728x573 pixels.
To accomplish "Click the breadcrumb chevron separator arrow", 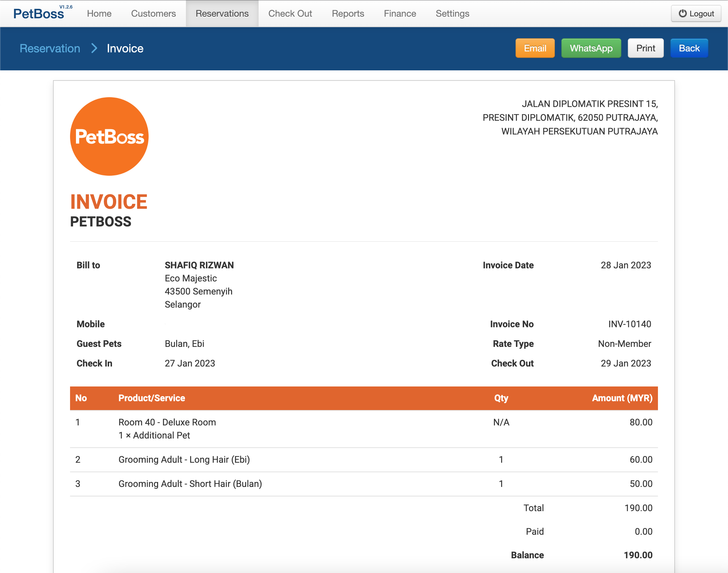I will pyautogui.click(x=94, y=48).
